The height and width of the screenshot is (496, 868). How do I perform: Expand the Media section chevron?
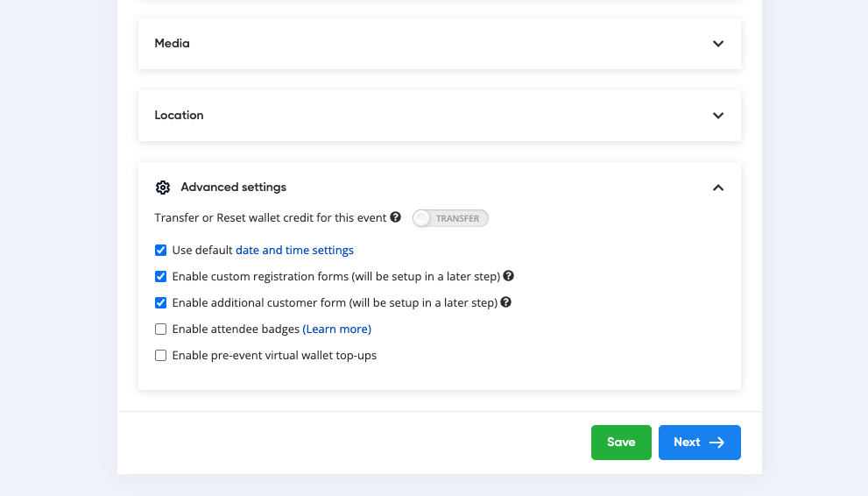[x=718, y=44]
